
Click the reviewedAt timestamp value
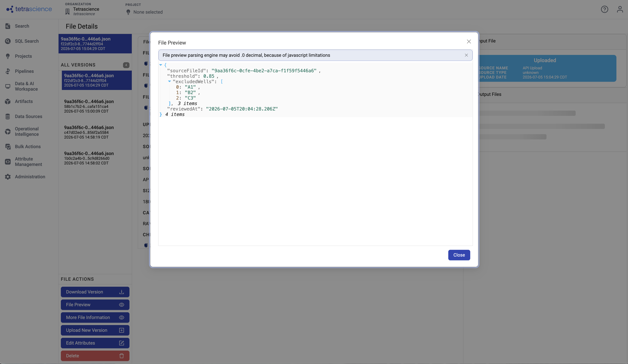pyautogui.click(x=242, y=109)
